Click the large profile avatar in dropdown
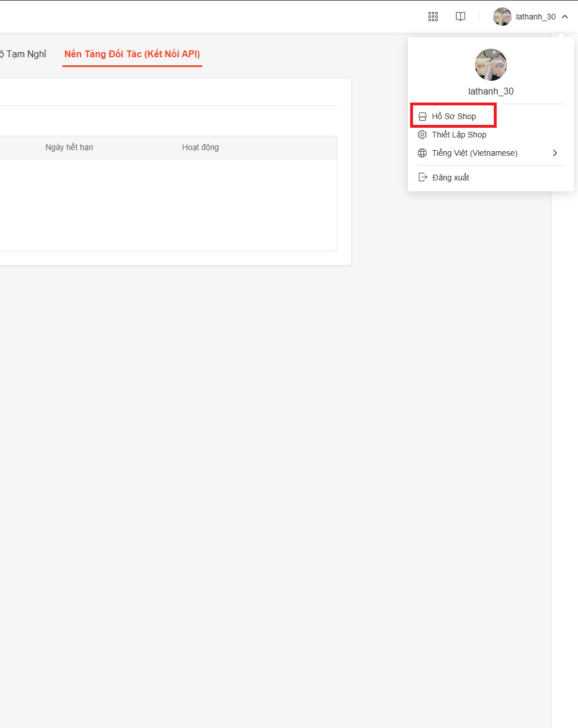Viewport: 578px width, 728px height. pyautogui.click(x=491, y=65)
